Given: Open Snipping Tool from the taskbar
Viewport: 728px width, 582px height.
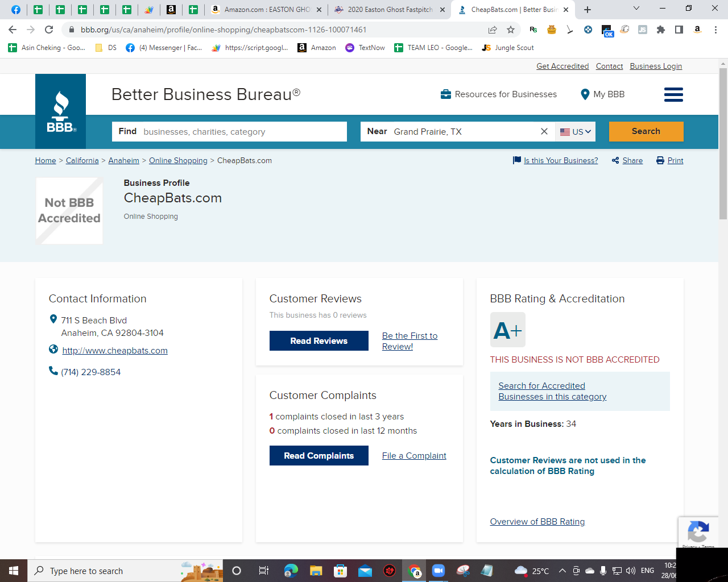Looking at the screenshot, I should tap(463, 571).
